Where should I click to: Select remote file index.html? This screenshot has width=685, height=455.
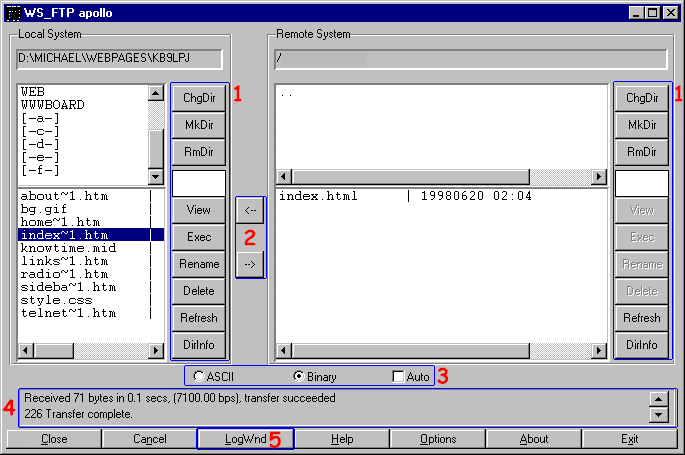click(441, 196)
